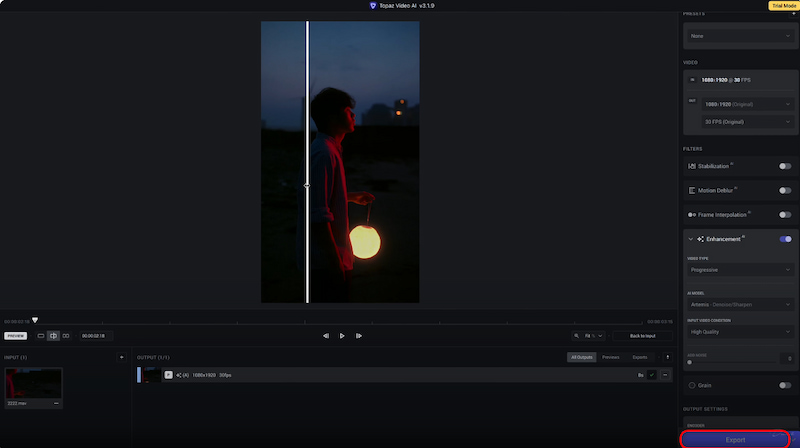Click the Frame Interpolation filter icon
800x448 pixels.
pos(692,215)
